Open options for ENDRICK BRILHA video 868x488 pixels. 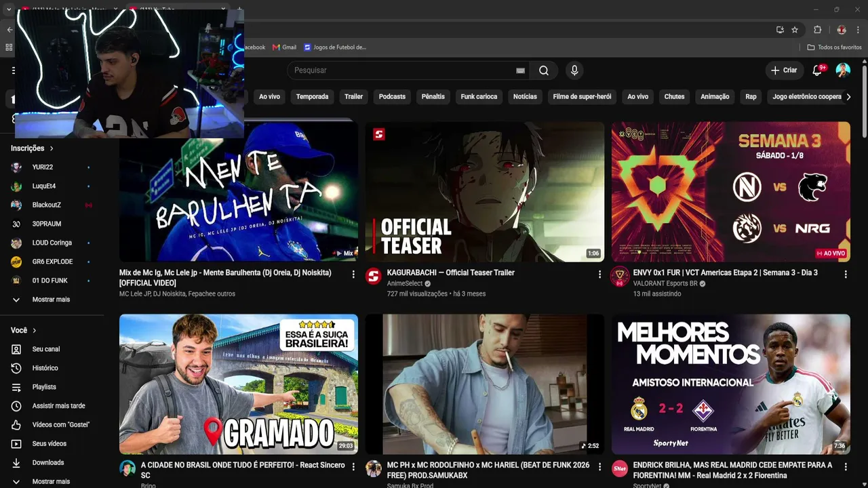coord(846,467)
